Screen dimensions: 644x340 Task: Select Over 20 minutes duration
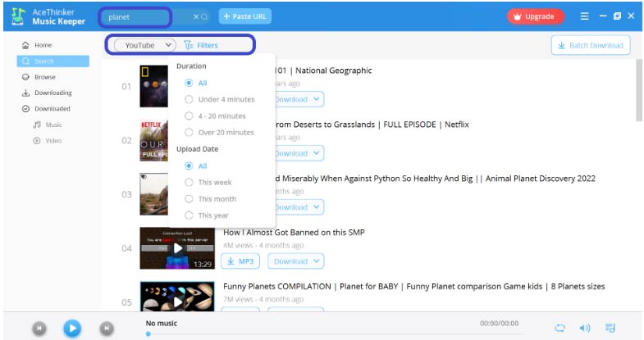pos(189,133)
